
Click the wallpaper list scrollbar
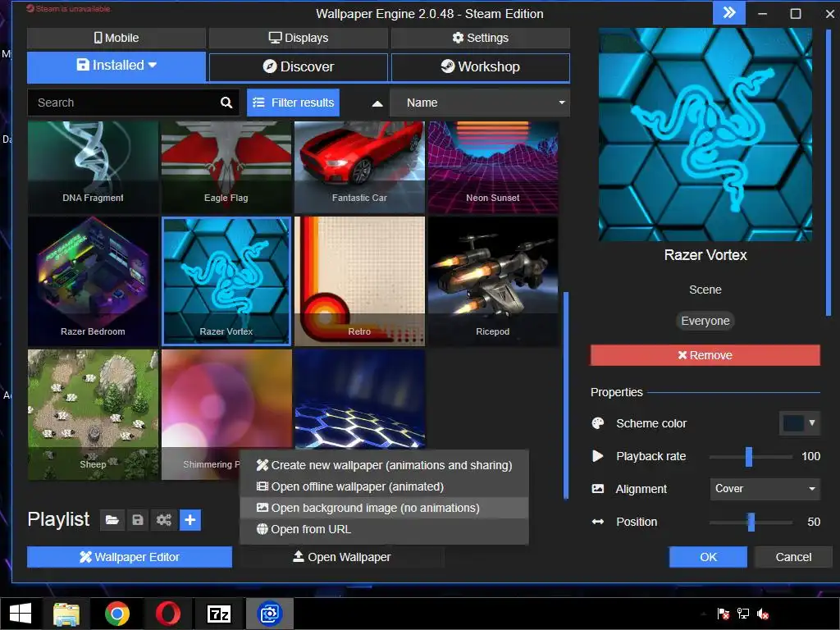[566, 395]
